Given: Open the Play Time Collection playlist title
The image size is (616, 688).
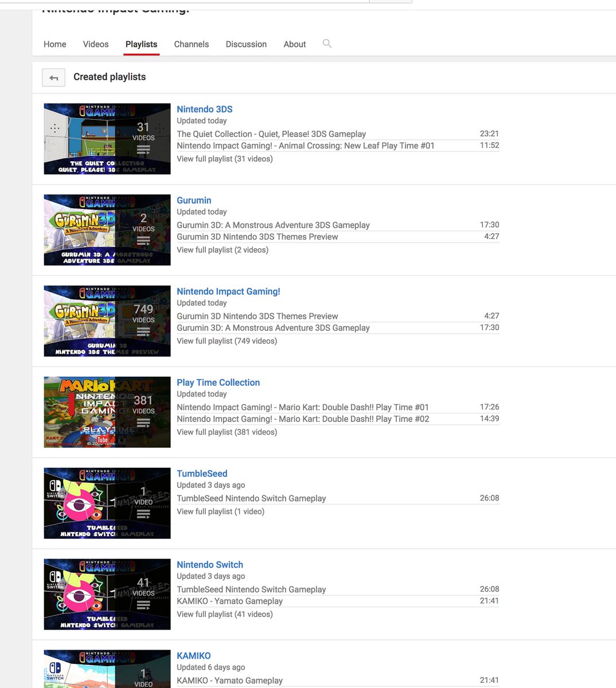Looking at the screenshot, I should (218, 382).
